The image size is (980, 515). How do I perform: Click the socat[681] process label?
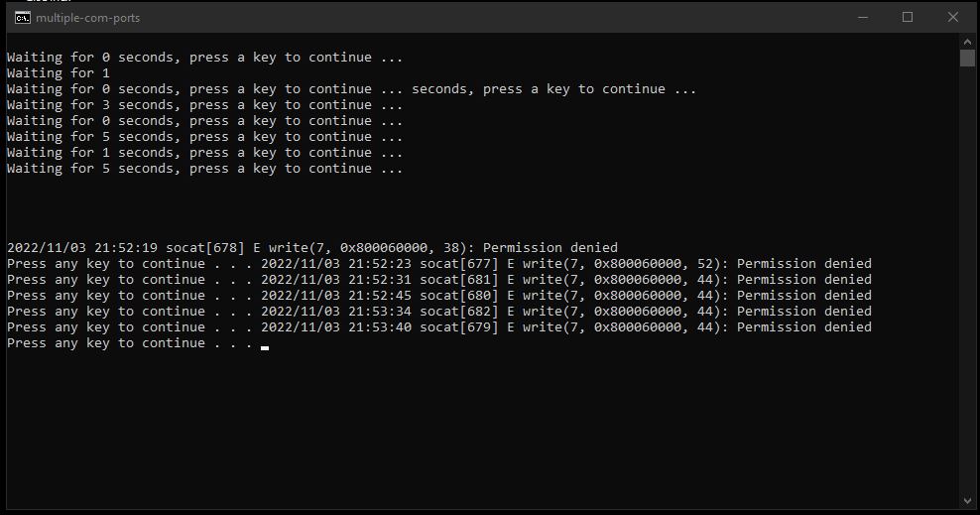458,280
